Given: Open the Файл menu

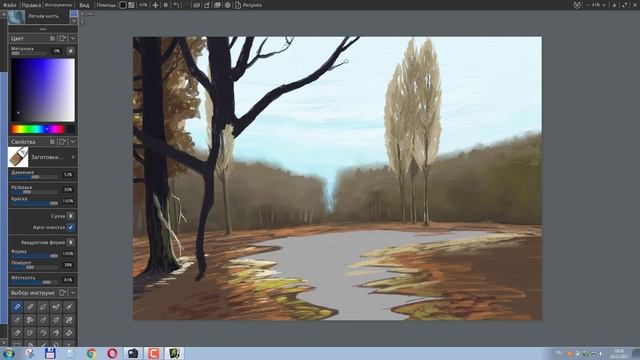Looking at the screenshot, I should [9, 5].
